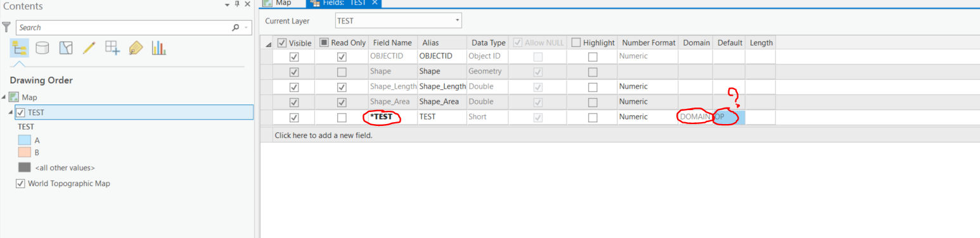Select List By Drawing Order icon
The image size is (980, 238).
pos(20,47)
